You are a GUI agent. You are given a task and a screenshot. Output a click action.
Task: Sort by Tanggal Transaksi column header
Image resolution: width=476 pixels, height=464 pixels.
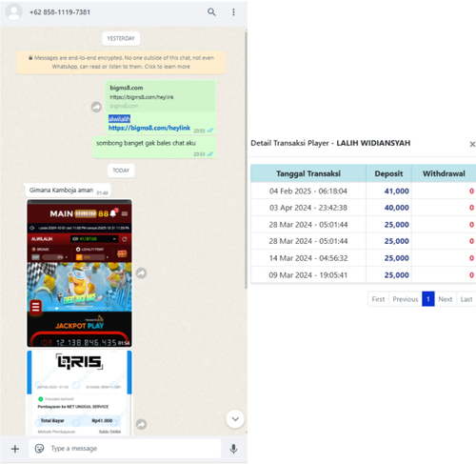pyautogui.click(x=308, y=173)
